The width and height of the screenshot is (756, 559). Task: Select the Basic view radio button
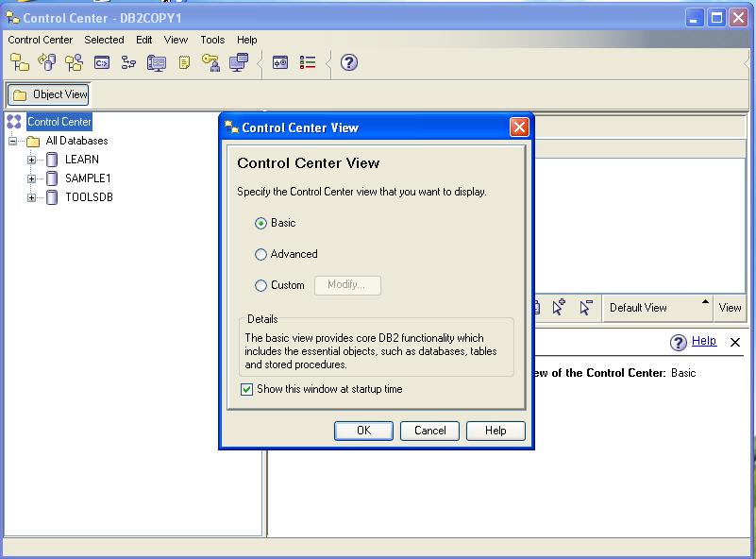pos(260,223)
